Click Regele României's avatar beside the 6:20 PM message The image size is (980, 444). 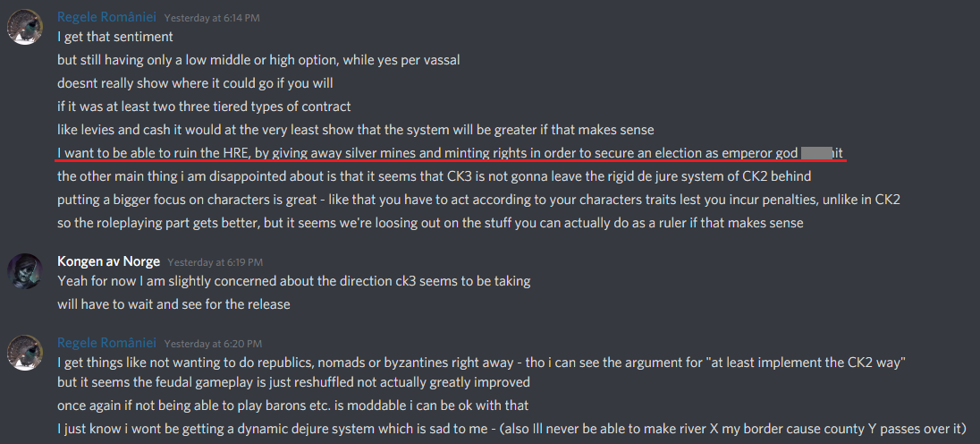[x=25, y=353]
